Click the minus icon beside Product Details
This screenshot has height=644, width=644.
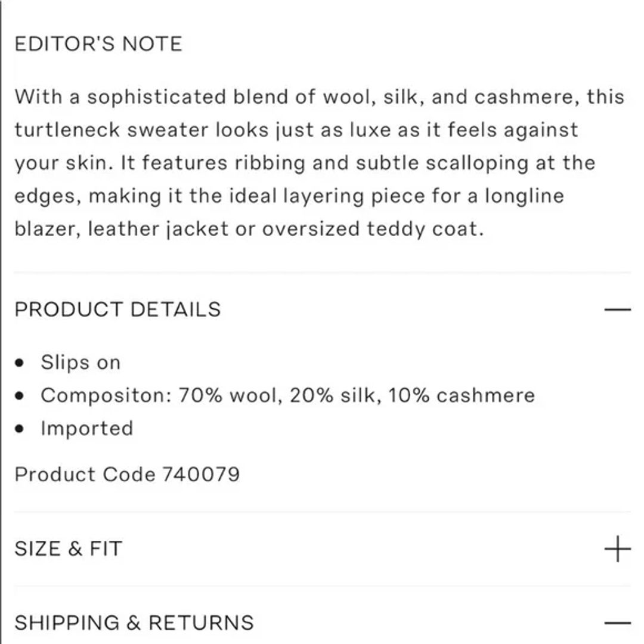[617, 309]
